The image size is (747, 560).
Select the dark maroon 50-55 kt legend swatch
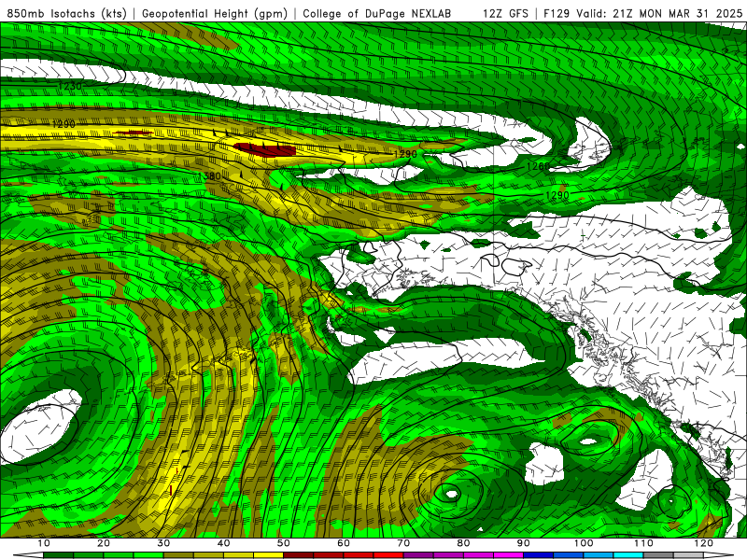point(298,555)
